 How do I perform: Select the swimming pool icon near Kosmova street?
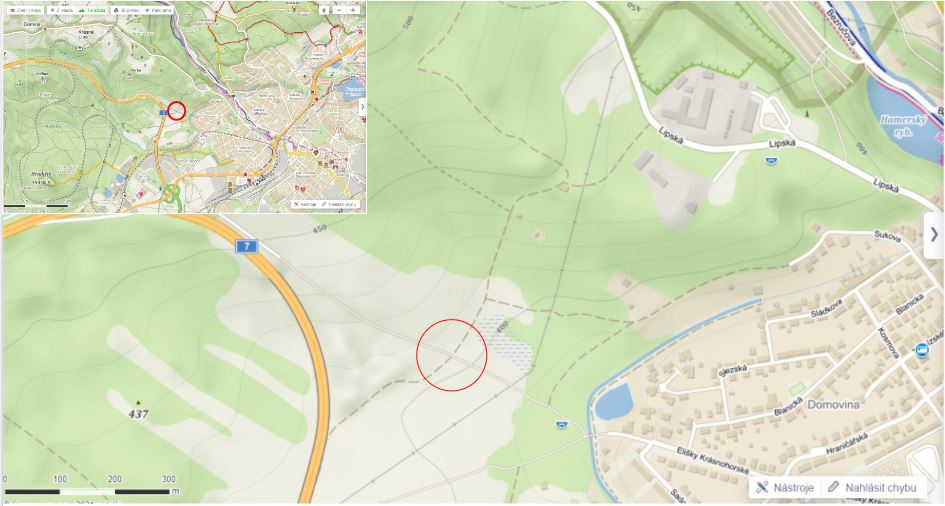coord(921,349)
